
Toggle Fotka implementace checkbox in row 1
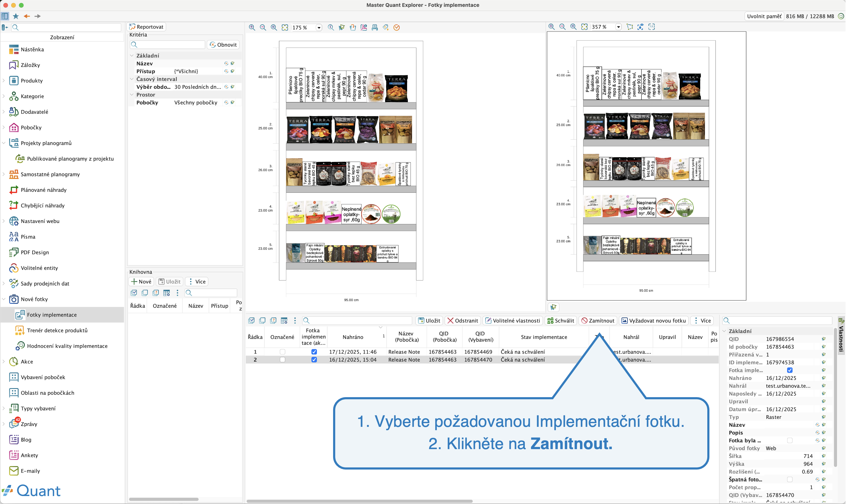[314, 352]
